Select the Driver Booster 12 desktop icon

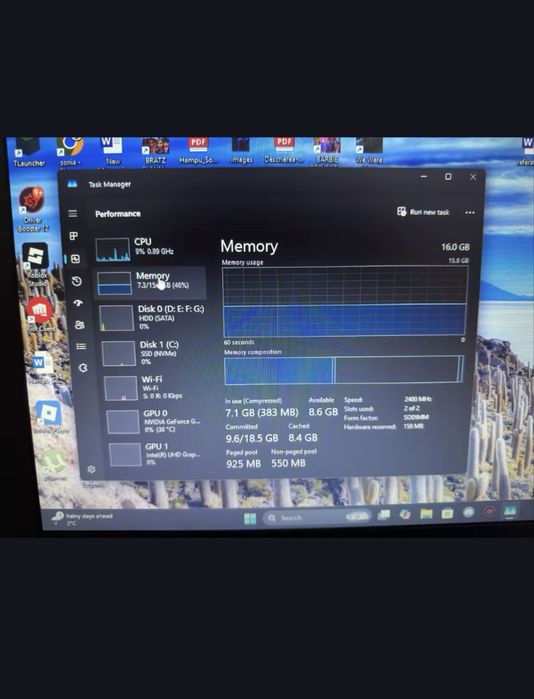click(x=32, y=209)
